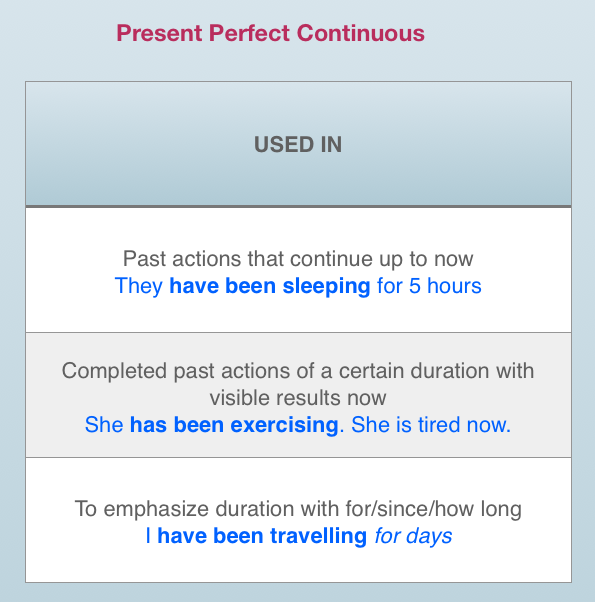Click the "visible results now" line
Image resolution: width=595 pixels, height=602 pixels.
click(298, 397)
